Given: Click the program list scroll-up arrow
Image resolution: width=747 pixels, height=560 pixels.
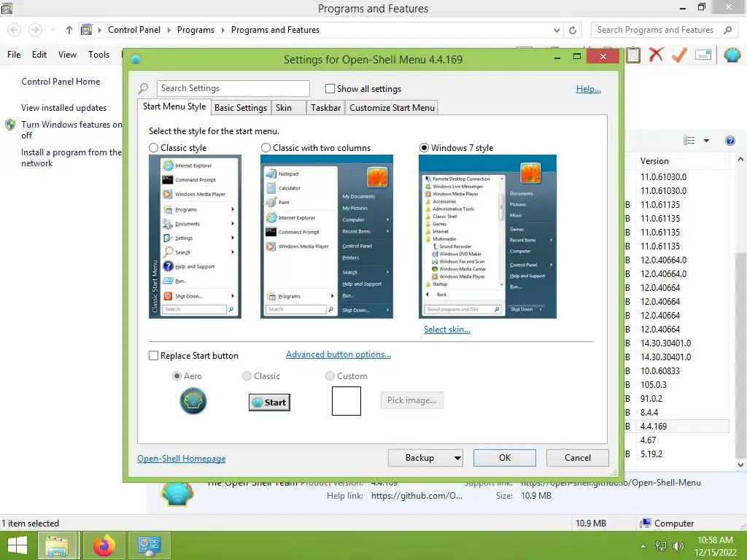Looking at the screenshot, I should coord(741,160).
